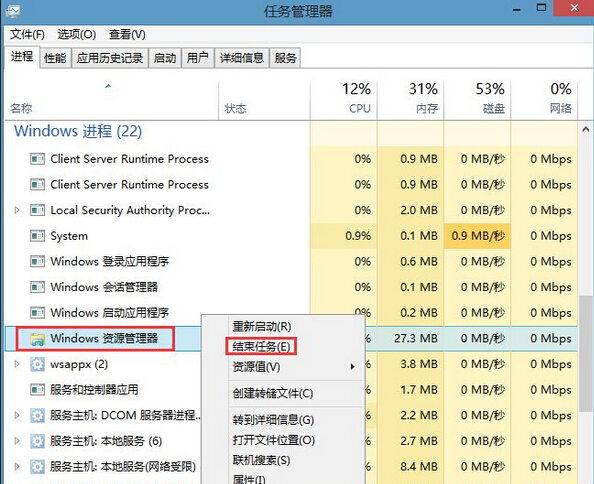Switch to the 应用历史记录 tab
Viewport: 594px width, 484px height.
pyautogui.click(x=110, y=58)
